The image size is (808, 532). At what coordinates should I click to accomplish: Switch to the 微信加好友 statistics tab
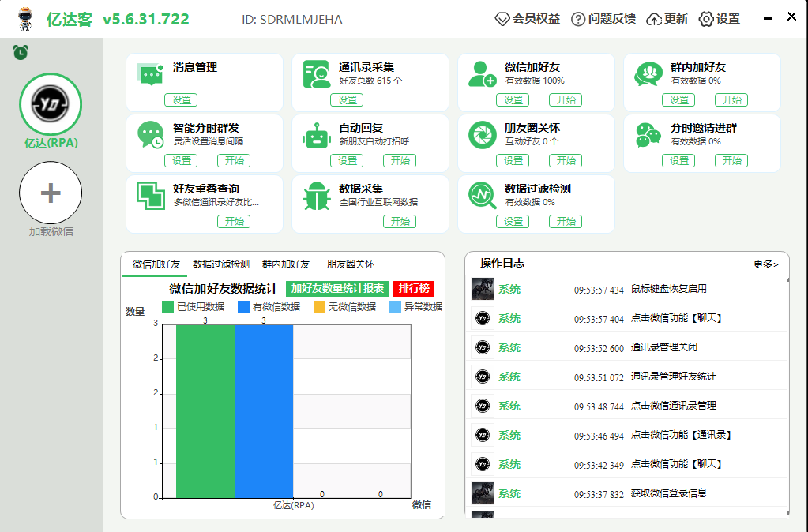coord(156,264)
